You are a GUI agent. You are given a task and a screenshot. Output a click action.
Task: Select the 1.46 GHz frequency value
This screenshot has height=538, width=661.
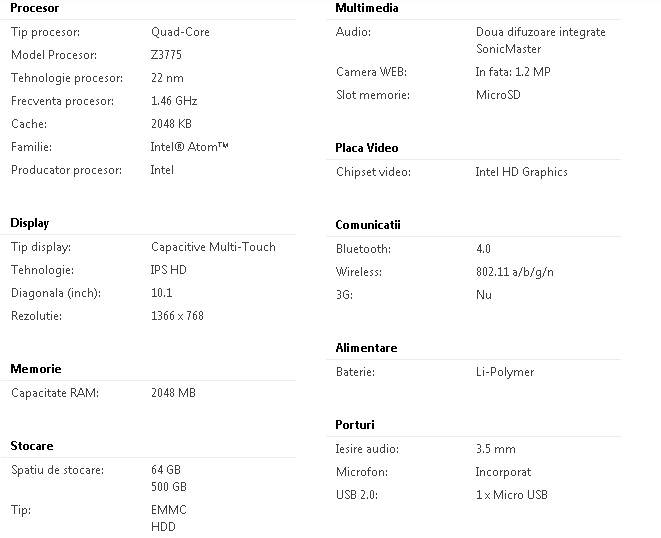[x=174, y=101]
